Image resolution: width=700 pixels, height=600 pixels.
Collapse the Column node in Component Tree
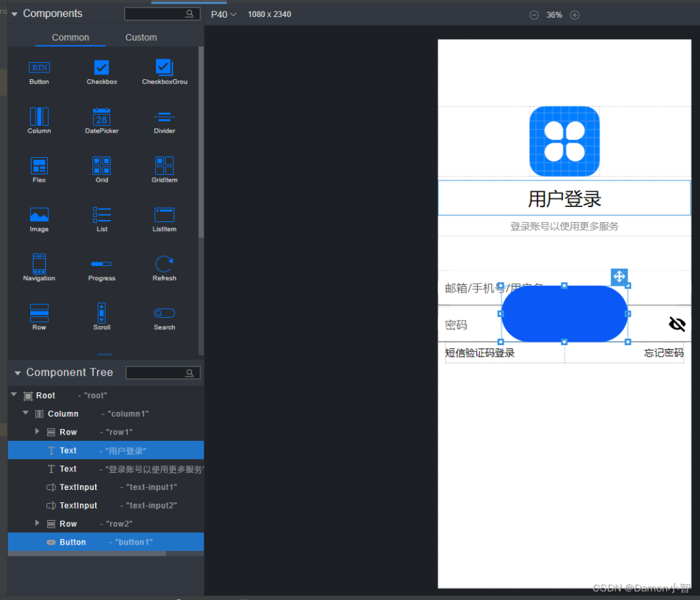(x=25, y=413)
